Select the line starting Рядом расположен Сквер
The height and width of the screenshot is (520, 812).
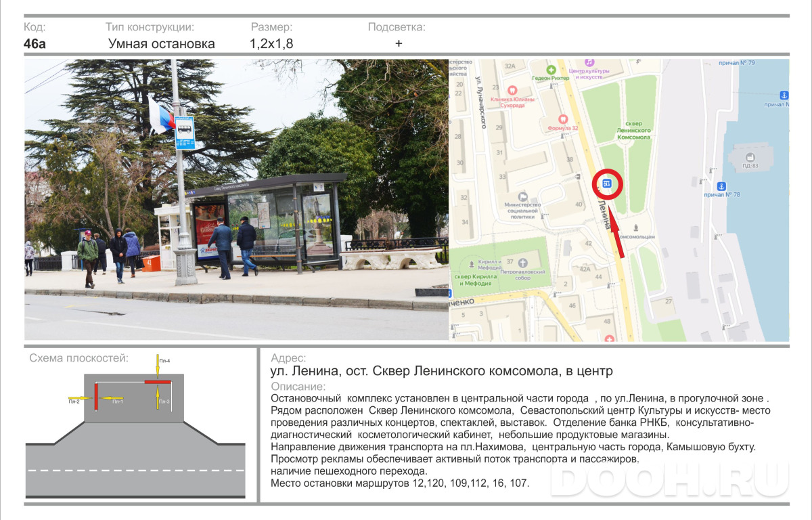[520, 411]
